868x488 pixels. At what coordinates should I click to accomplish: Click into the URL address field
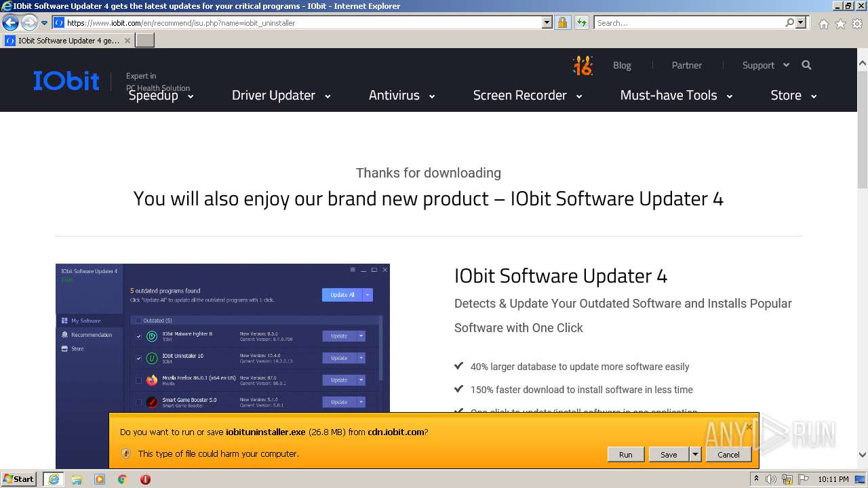click(x=302, y=22)
